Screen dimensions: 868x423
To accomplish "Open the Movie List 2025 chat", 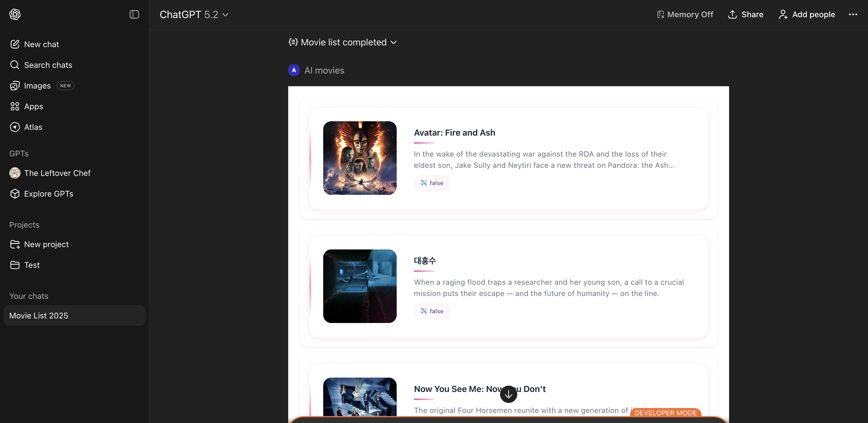I will (38, 316).
